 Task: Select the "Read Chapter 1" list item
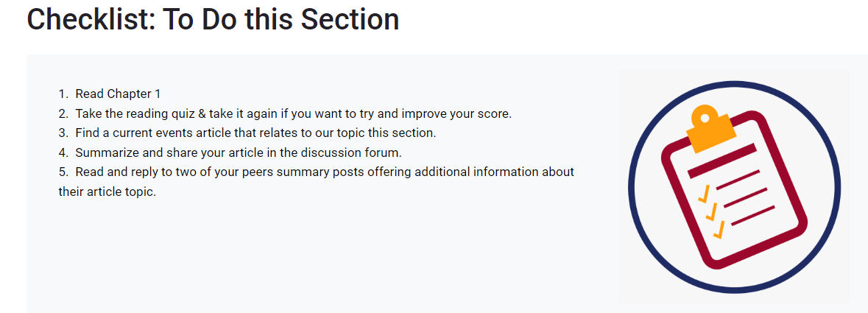click(118, 94)
